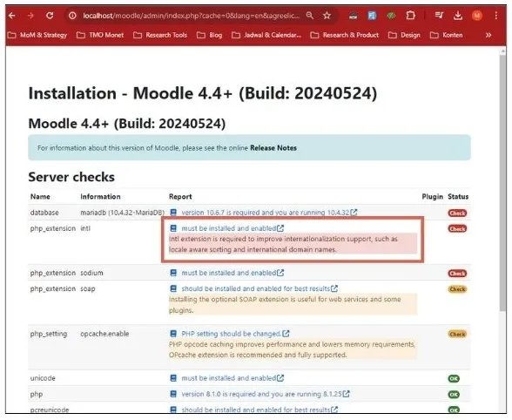Click the NEW extension icon in toolbar

click(x=353, y=16)
